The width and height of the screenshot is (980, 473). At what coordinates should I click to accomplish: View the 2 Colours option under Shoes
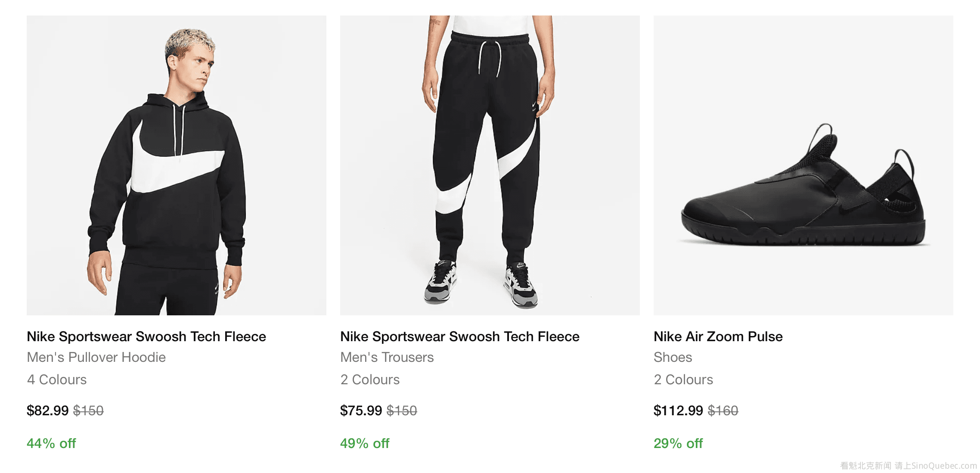pos(683,380)
